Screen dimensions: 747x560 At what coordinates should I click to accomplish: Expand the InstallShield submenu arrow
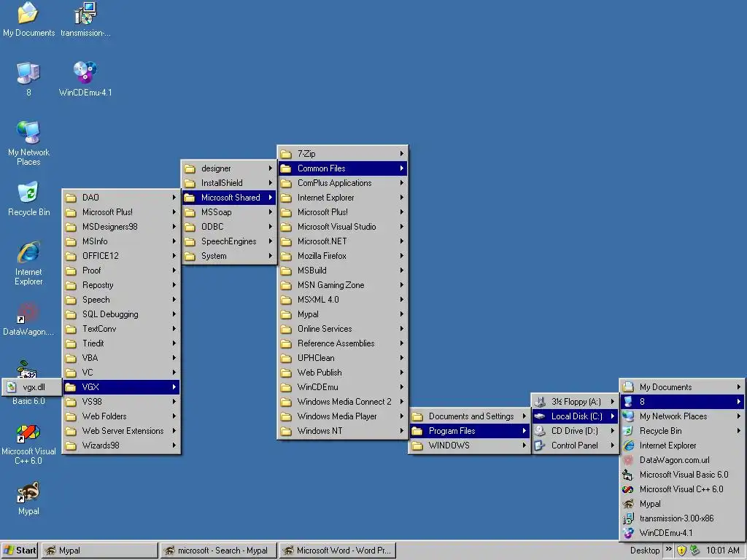[x=270, y=183]
